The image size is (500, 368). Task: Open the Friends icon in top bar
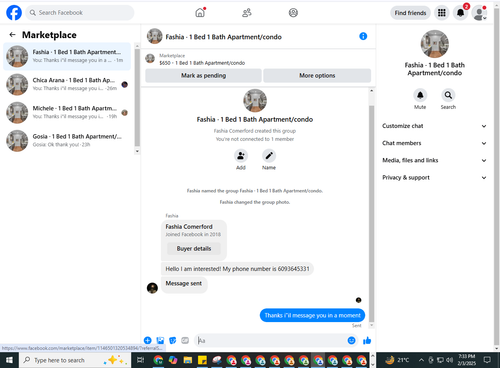(247, 13)
